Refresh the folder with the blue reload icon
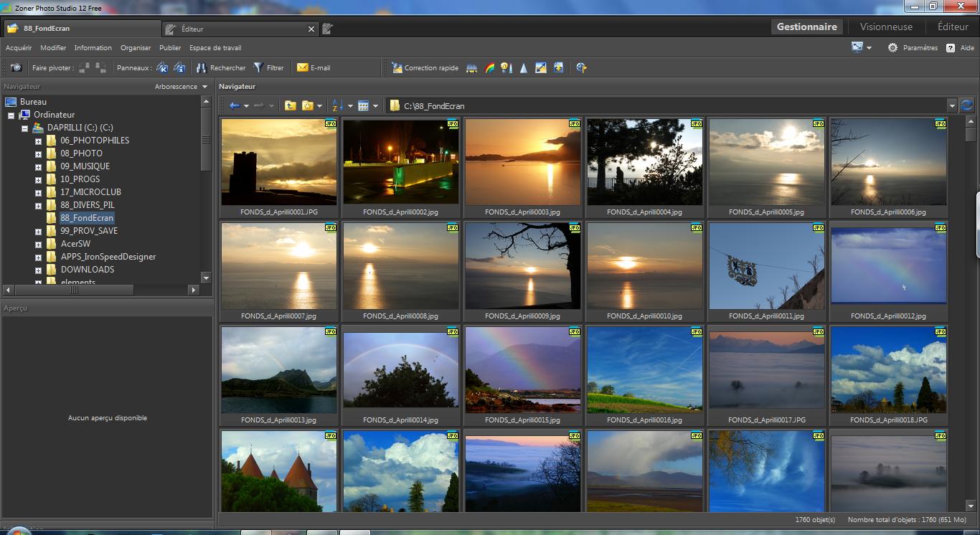 (x=966, y=105)
